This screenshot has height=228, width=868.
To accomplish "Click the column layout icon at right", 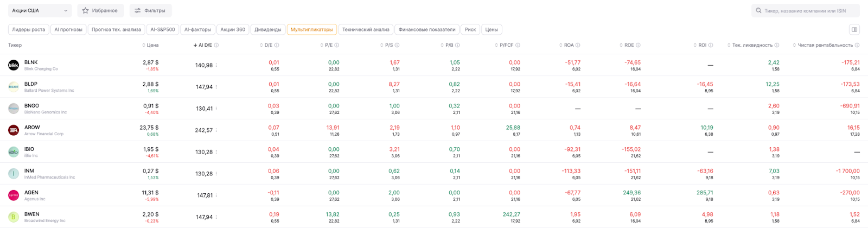I will click(854, 30).
